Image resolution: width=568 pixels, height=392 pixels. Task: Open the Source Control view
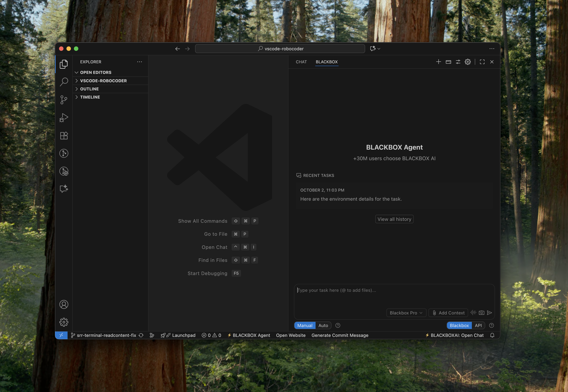64,99
